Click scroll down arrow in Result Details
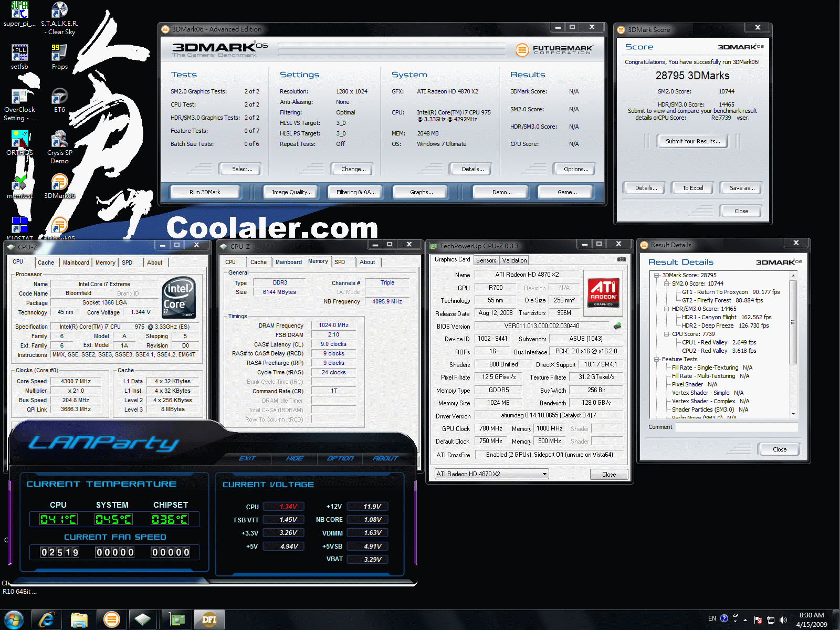840x630 pixels. 793,414
